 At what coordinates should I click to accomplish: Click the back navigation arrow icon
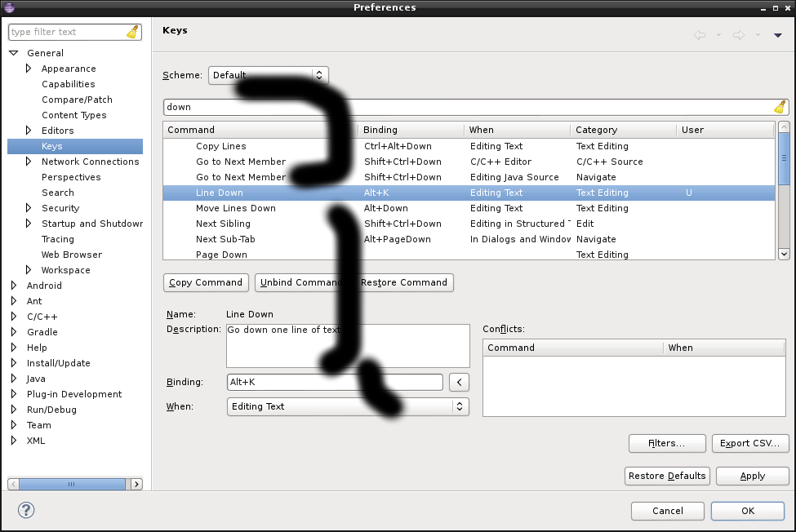(x=699, y=35)
